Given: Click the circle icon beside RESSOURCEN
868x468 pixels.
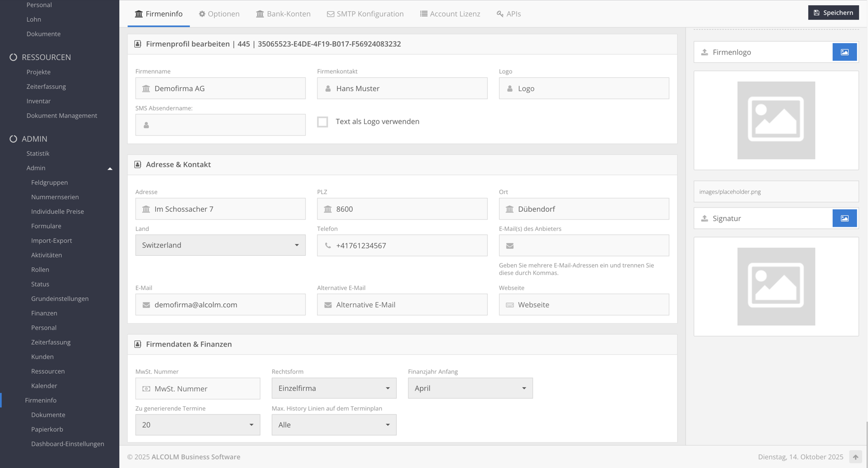Looking at the screenshot, I should [13, 57].
